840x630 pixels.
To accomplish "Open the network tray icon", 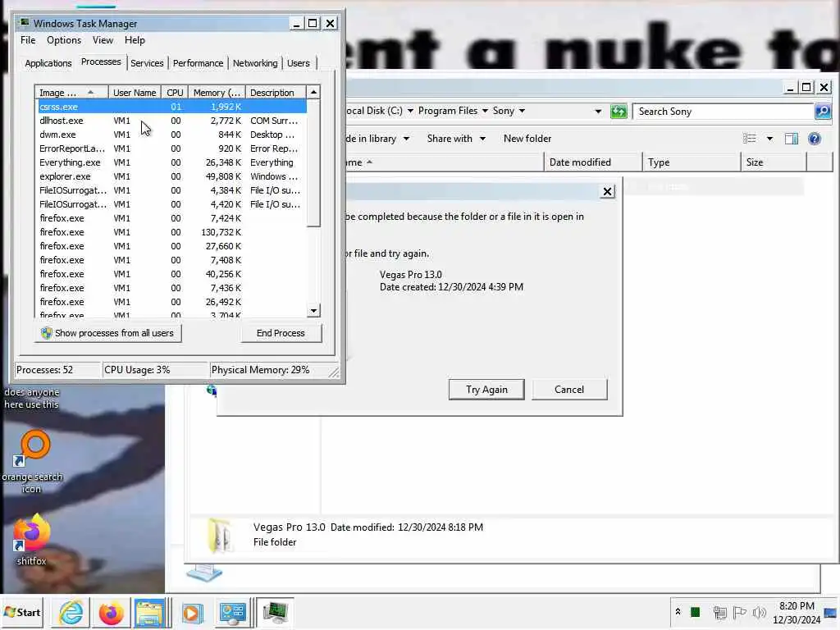I will [719, 612].
